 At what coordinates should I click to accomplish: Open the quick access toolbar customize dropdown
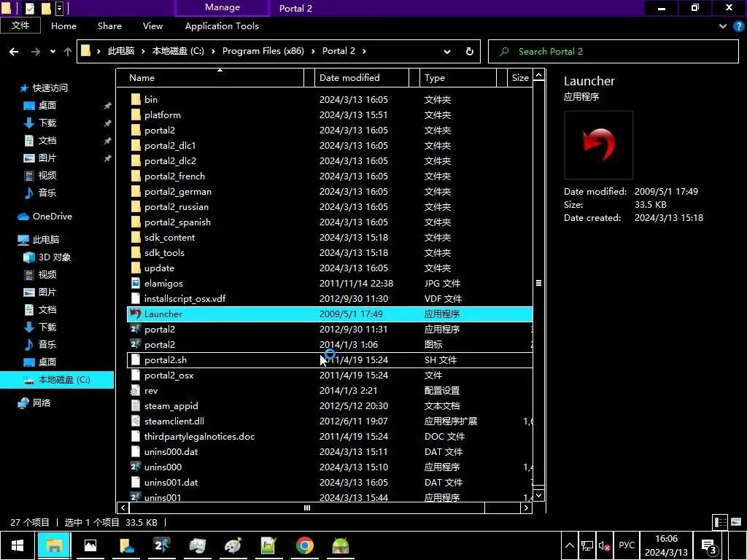point(60,8)
